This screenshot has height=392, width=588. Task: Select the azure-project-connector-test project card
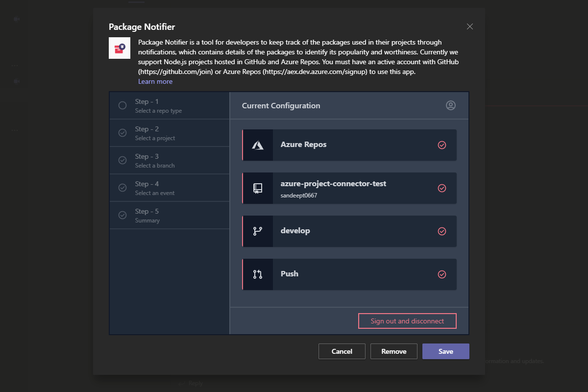pos(349,188)
